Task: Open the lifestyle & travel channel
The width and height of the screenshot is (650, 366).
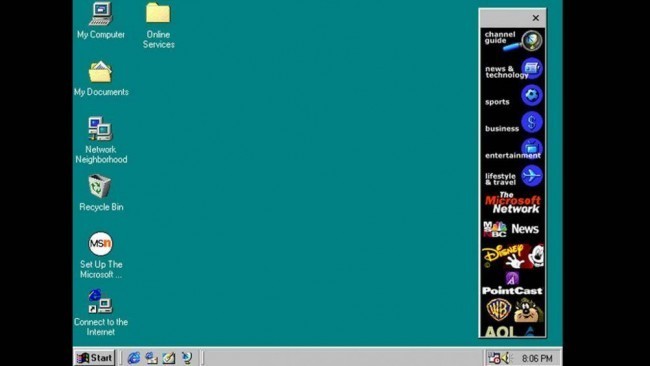Action: (x=513, y=177)
